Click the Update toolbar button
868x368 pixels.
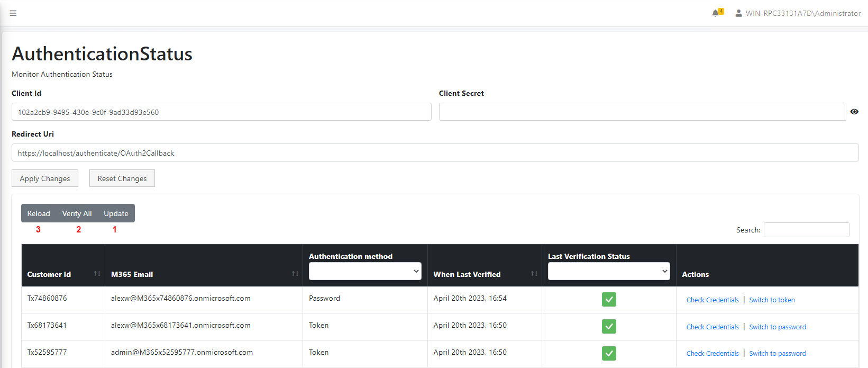(116, 213)
